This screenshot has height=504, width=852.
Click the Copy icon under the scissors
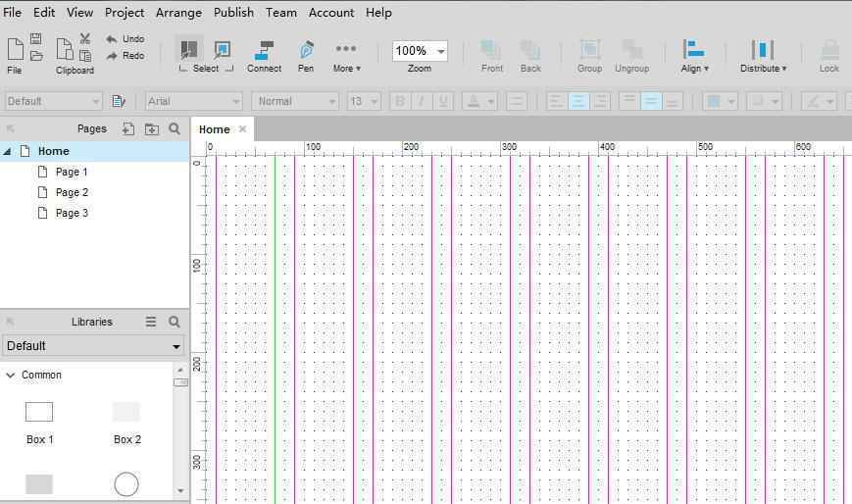(85, 56)
